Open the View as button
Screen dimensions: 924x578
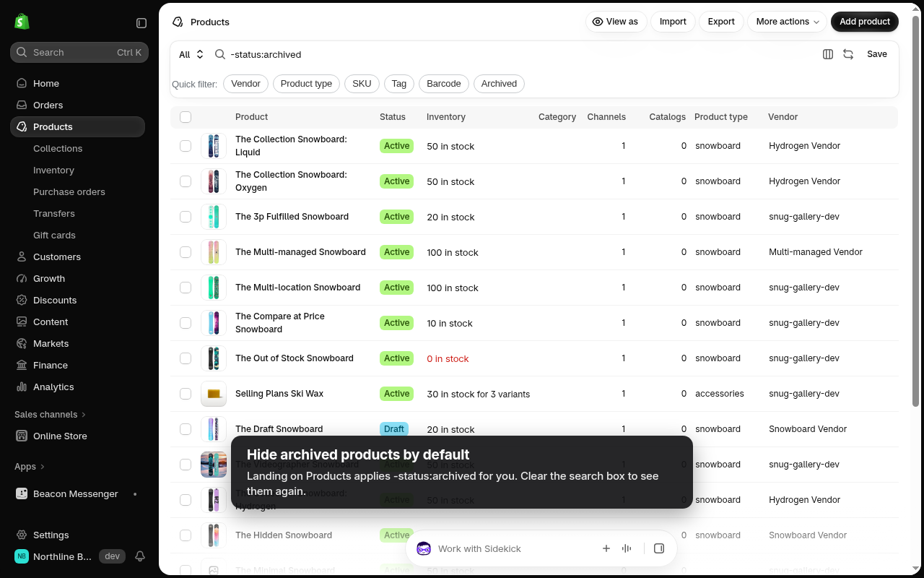616,22
